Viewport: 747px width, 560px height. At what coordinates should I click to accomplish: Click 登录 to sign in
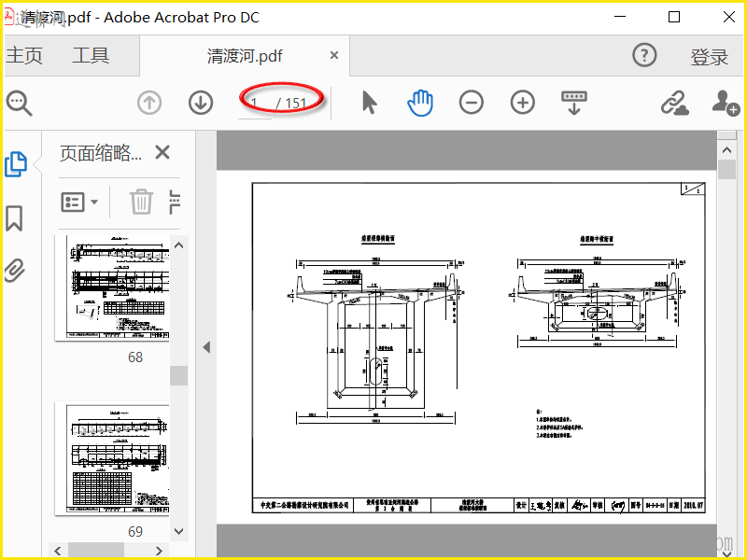(710, 57)
